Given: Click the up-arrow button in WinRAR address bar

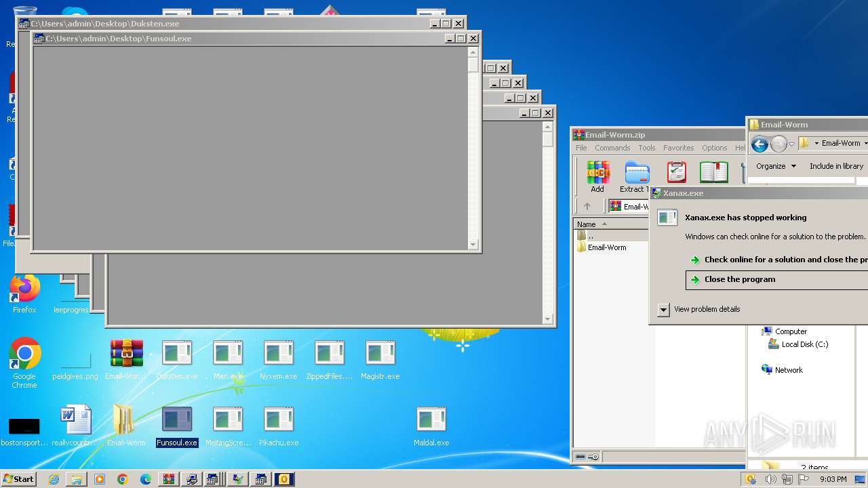Looking at the screenshot, I should 587,207.
